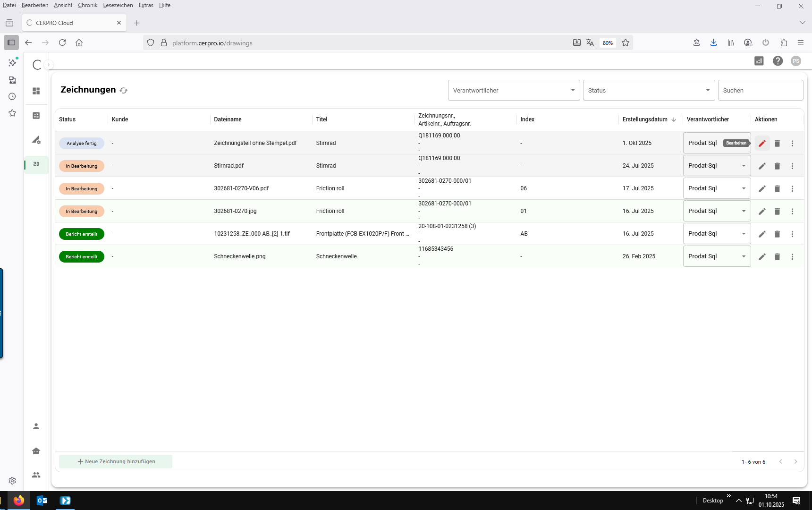812x510 pixels.
Task: Click the help question mark icon
Action: coord(778,61)
